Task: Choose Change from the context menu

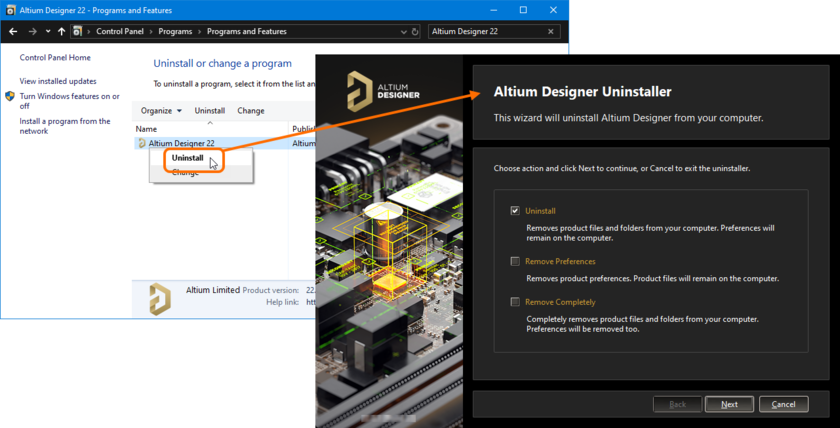Action: (x=185, y=172)
